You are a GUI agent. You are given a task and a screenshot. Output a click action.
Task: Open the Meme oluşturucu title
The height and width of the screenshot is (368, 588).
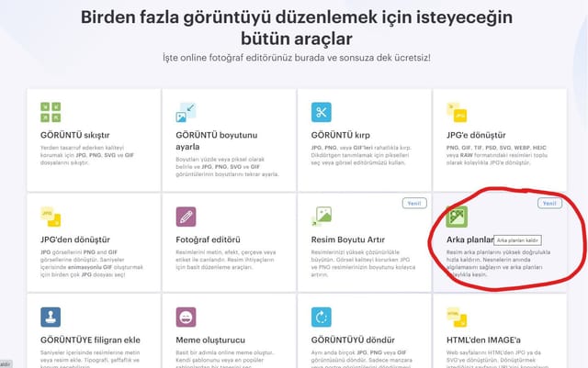pyautogui.click(x=210, y=340)
